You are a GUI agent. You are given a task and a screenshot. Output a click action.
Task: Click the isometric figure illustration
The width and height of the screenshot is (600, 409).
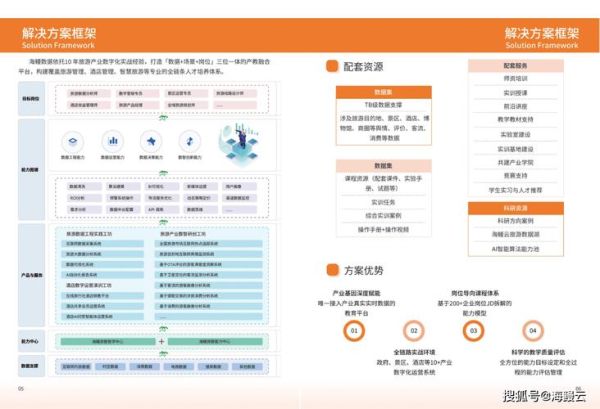point(239,144)
